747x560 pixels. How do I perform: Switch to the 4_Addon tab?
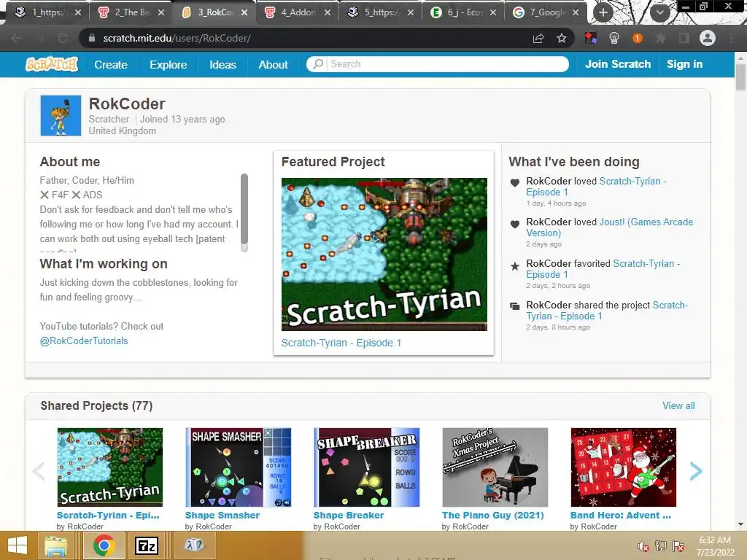297,12
